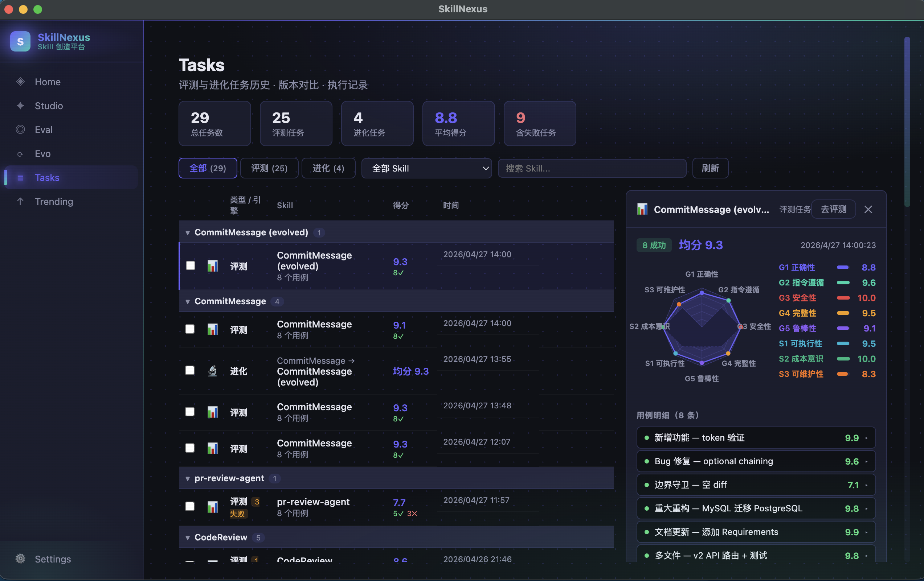Open Settings via the gear icon
This screenshot has height=581, width=924.
point(20,559)
